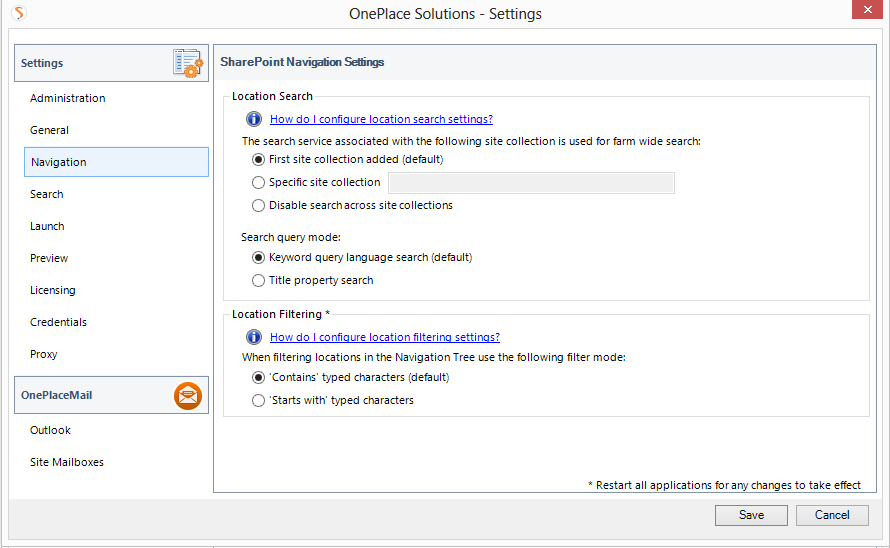The width and height of the screenshot is (890, 548).
Task: Click the info icon beside location filtering help
Action: [x=254, y=337]
